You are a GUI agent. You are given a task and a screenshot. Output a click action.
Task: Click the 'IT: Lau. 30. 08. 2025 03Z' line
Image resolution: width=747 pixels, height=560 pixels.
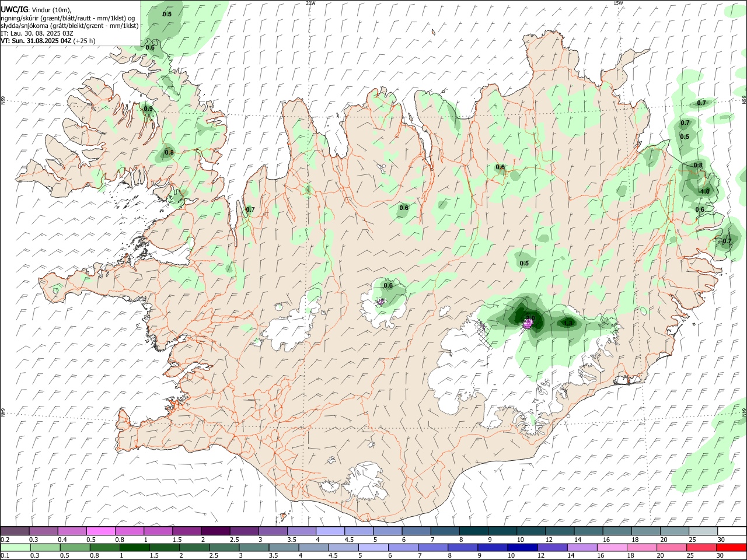click(37, 33)
